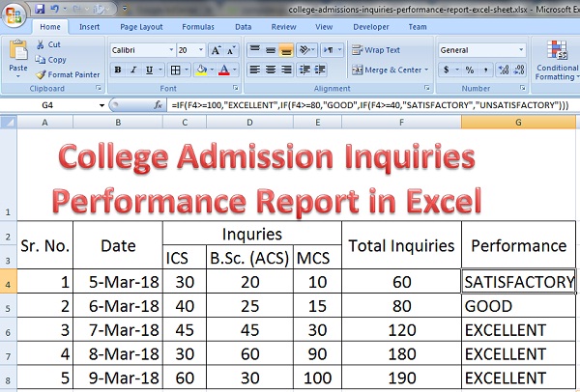This screenshot has height=392, width=580.
Task: Open the Developer tab
Action: [x=371, y=27]
